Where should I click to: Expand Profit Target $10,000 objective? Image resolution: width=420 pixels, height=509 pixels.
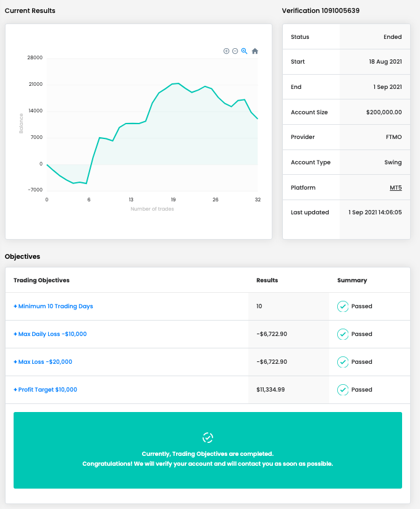click(45, 390)
